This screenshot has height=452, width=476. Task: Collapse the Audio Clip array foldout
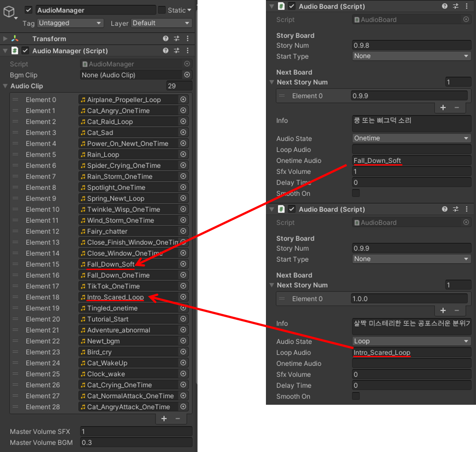click(x=5, y=86)
